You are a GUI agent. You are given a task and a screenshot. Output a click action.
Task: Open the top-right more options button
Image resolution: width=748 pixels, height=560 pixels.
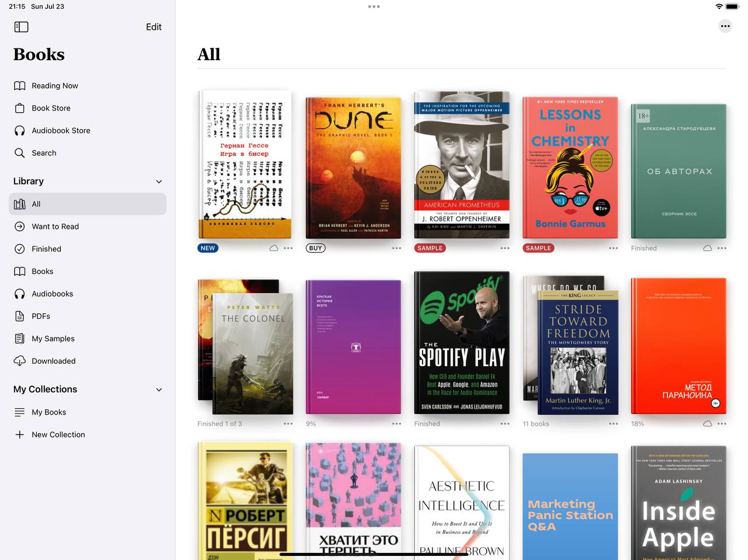click(x=725, y=26)
